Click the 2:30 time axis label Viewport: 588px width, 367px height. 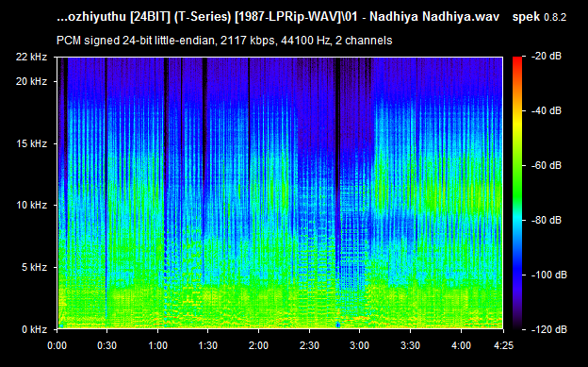(309, 345)
